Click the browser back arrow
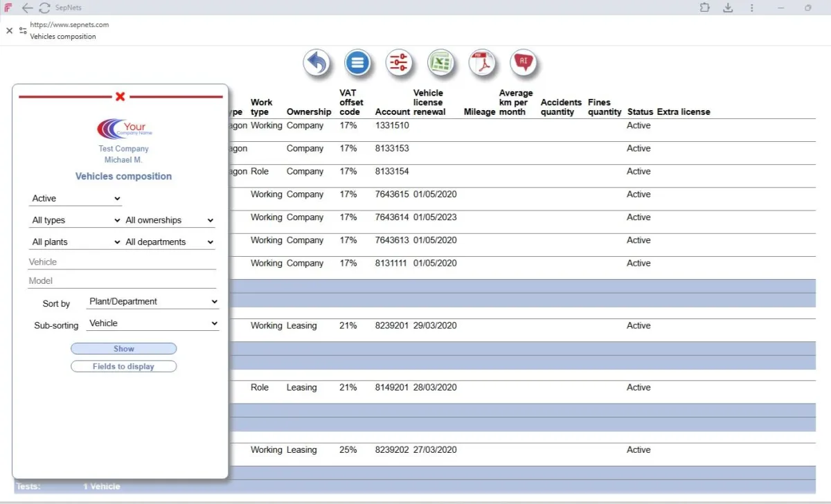The width and height of the screenshot is (831, 504). pyautogui.click(x=27, y=8)
